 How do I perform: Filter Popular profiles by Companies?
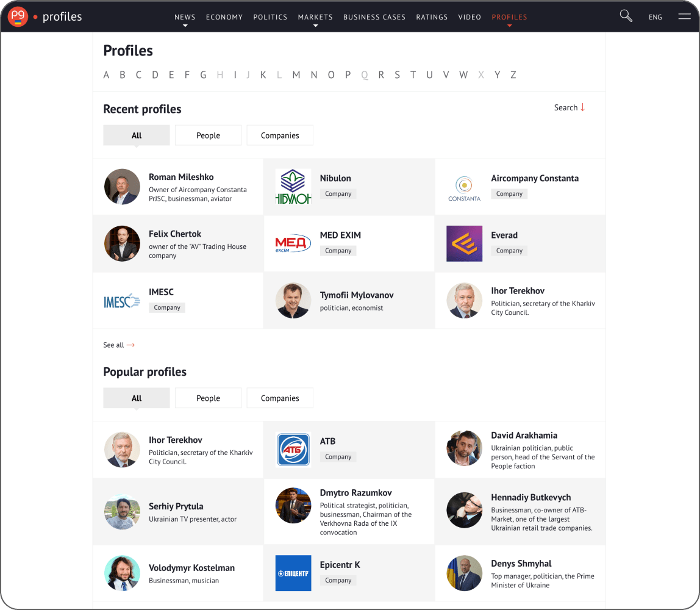(280, 398)
